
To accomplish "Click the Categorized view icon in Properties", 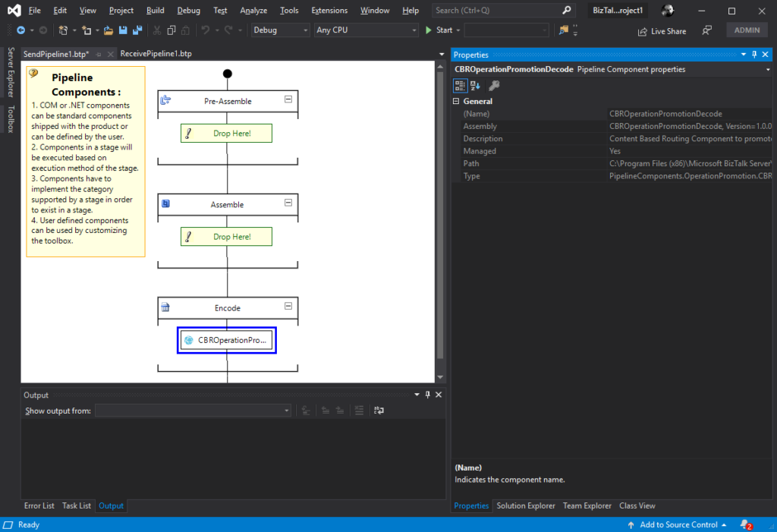I will 461,86.
